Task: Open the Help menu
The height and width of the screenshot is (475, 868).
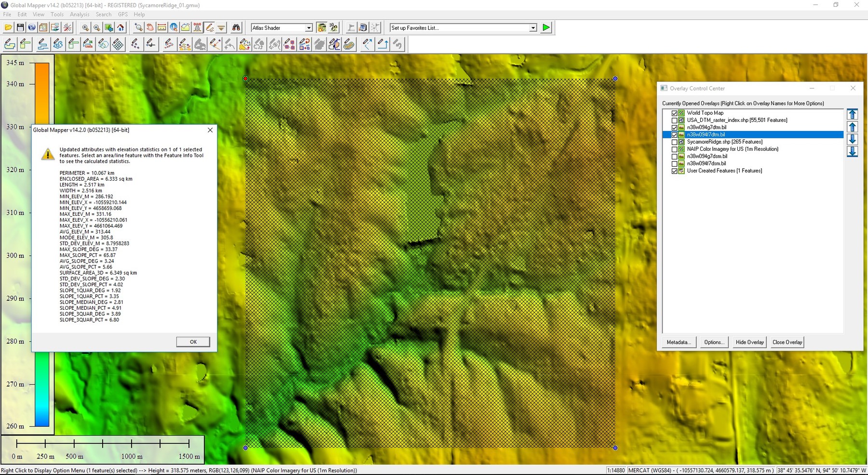Action: [139, 14]
